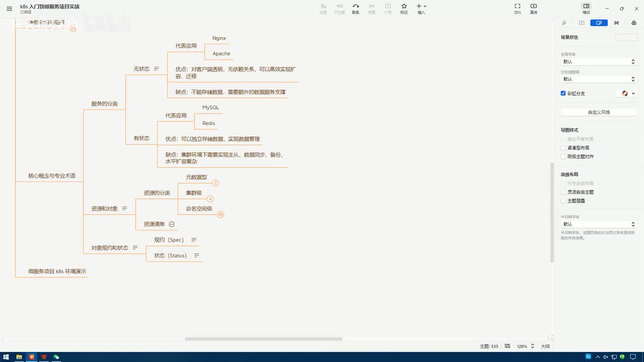This screenshot has width=644, height=362.
Task: Expand the 集群级 branch with 4 subtopics
Action: 210,199
